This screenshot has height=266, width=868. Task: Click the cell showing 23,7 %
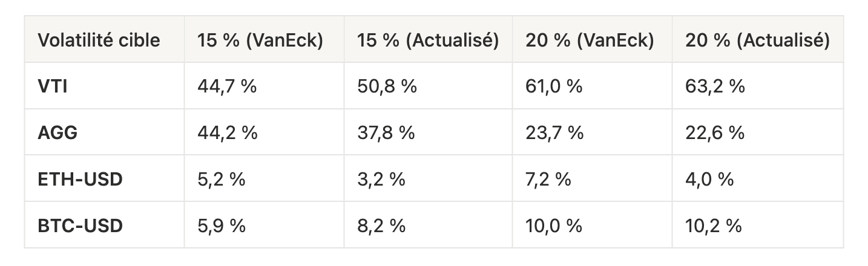tap(593, 132)
